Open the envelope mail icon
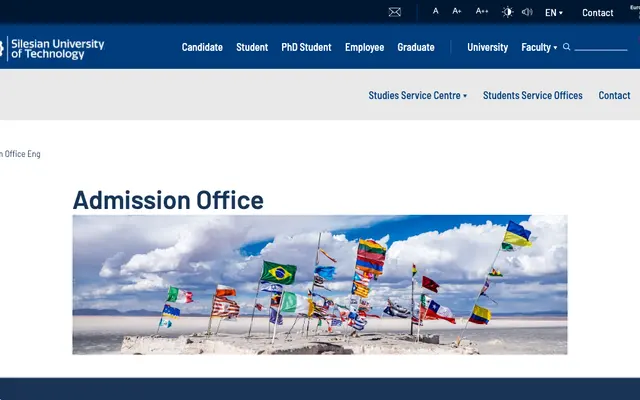Viewport: 640px width, 400px height. [394, 12]
